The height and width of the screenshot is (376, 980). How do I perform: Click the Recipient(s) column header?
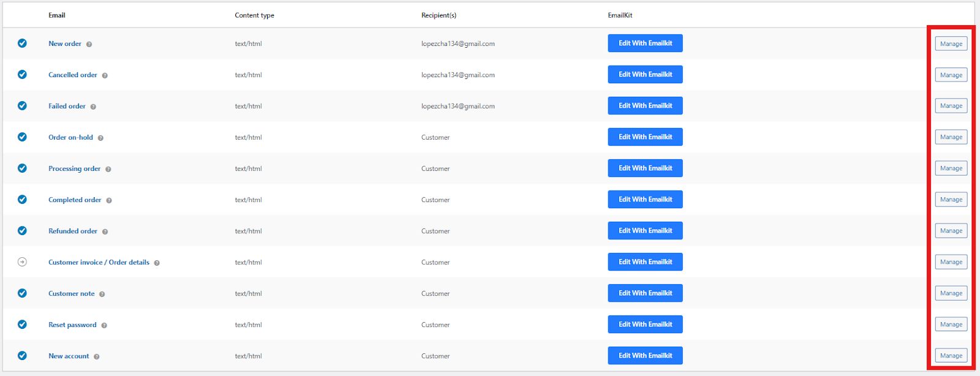[x=439, y=15]
